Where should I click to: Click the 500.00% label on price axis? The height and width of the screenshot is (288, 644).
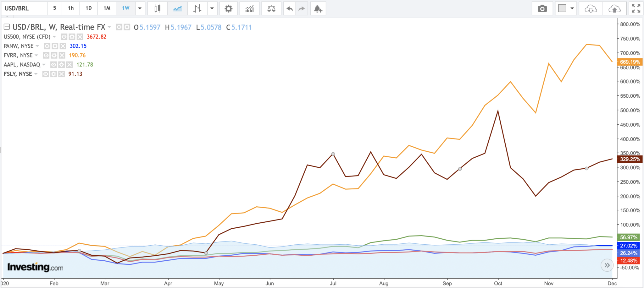630,110
